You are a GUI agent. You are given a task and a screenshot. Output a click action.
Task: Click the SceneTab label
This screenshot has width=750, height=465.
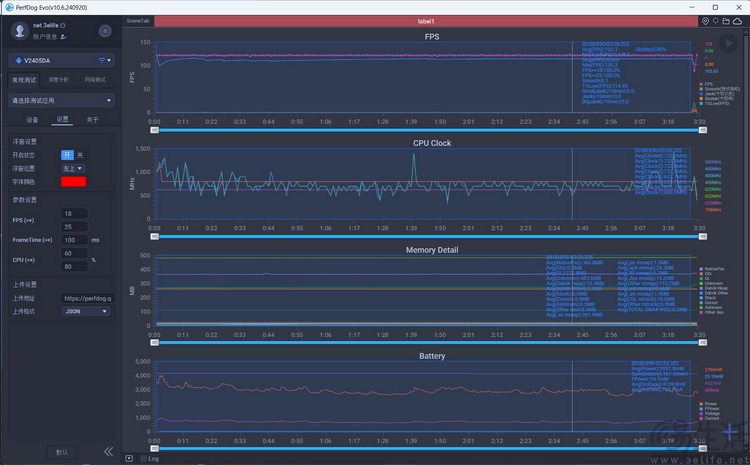point(138,21)
